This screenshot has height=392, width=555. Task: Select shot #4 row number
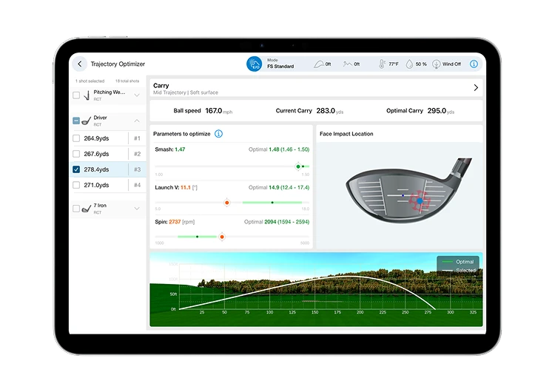(138, 185)
